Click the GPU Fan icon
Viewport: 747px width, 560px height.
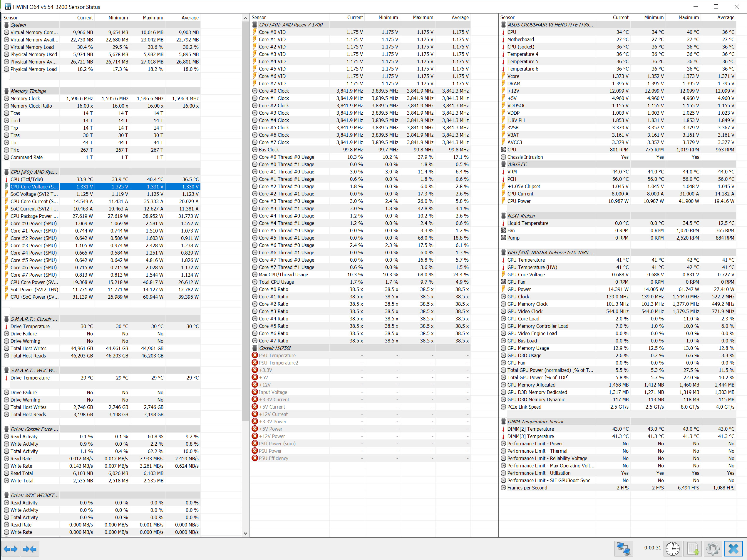click(x=503, y=282)
